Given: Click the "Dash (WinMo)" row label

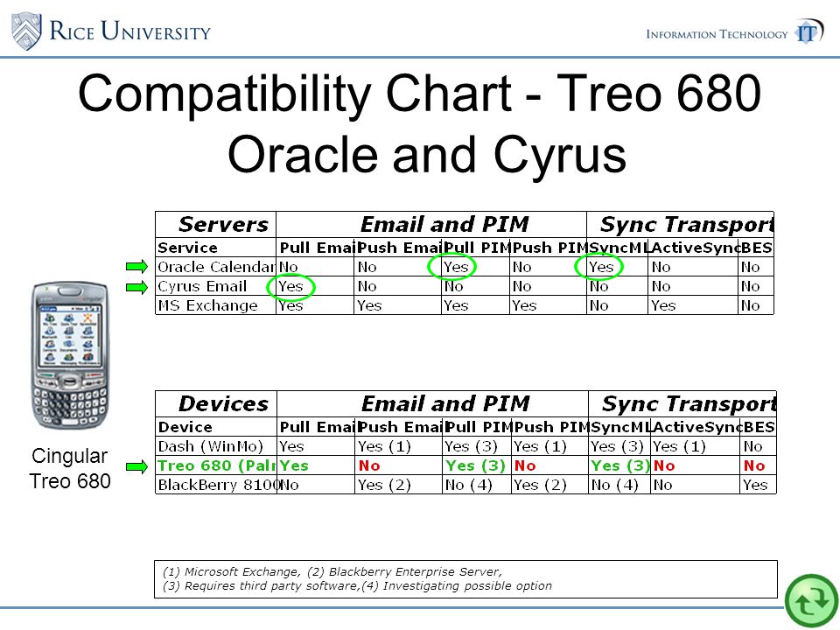Looking at the screenshot, I should (x=211, y=446).
